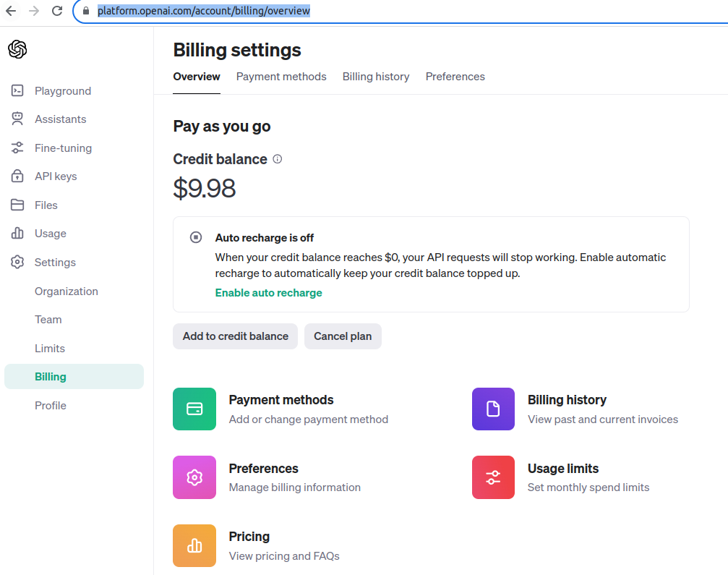The width and height of the screenshot is (728, 575).
Task: Open Organization settings
Action: [x=67, y=291]
